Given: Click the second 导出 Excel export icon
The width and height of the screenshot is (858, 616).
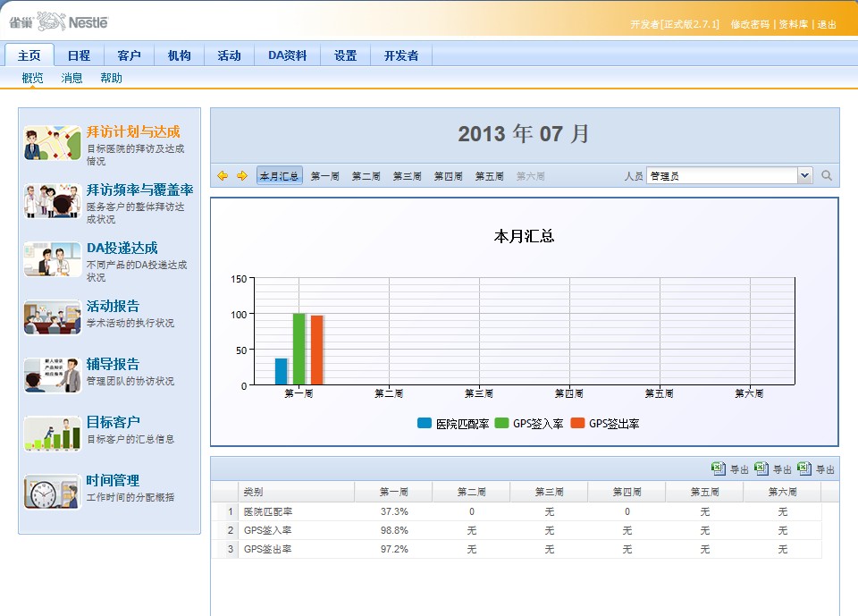Looking at the screenshot, I should tap(761, 468).
